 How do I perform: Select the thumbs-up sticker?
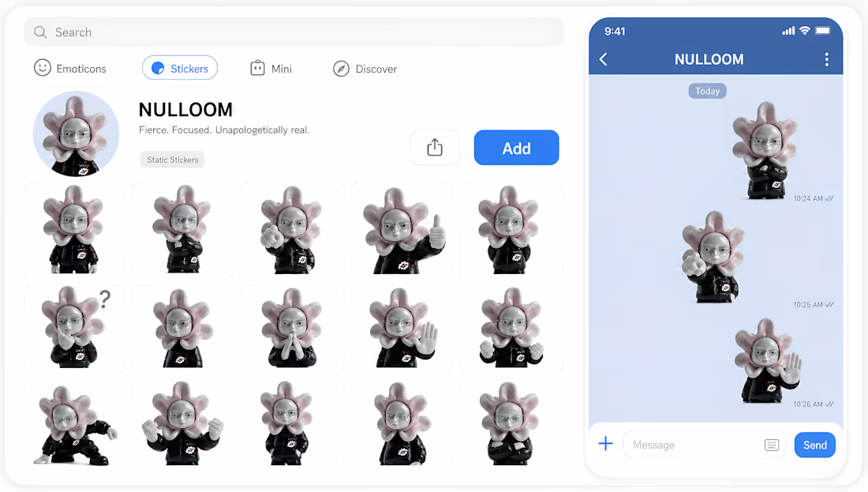402,231
